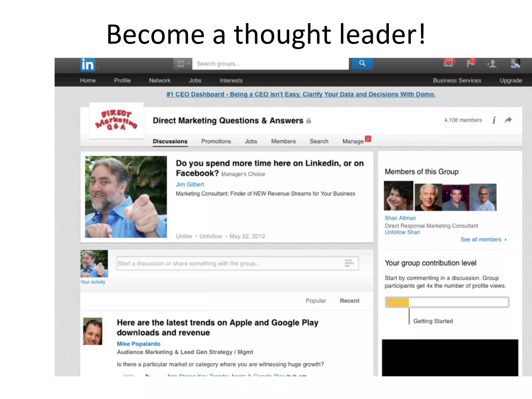Click Mike Popalardo's profile photo
The image size is (532, 399).
93,331
